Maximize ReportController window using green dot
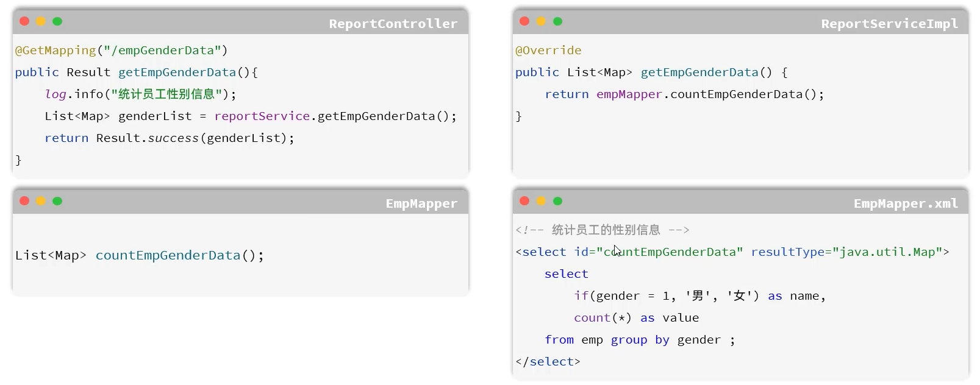Viewport: 980px width, 385px height. coord(57,21)
